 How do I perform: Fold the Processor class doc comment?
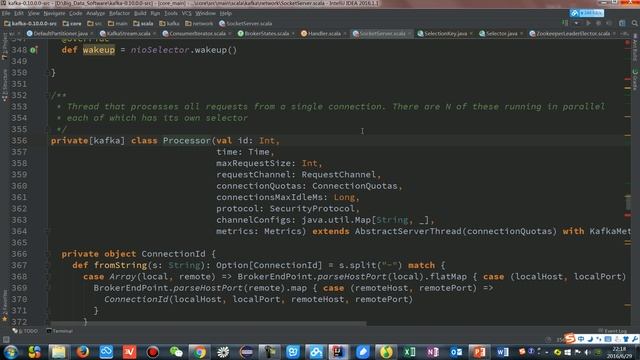click(49, 95)
